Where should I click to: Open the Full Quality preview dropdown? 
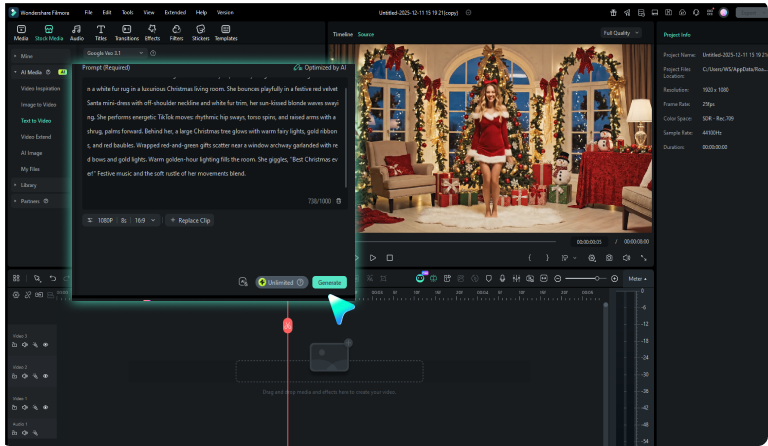(621, 33)
